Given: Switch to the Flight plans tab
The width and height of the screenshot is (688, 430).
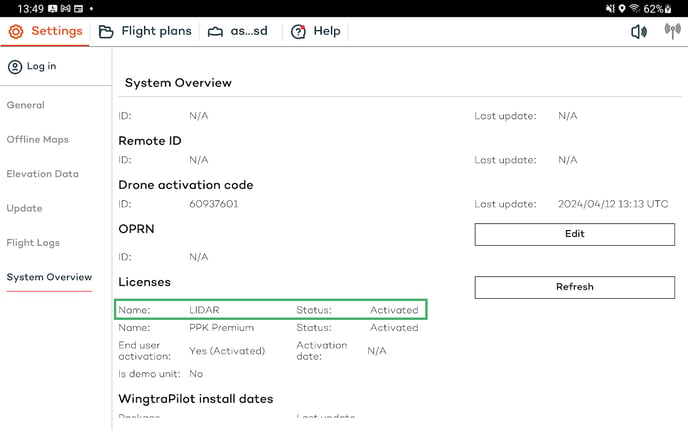Looking at the screenshot, I should (x=145, y=31).
